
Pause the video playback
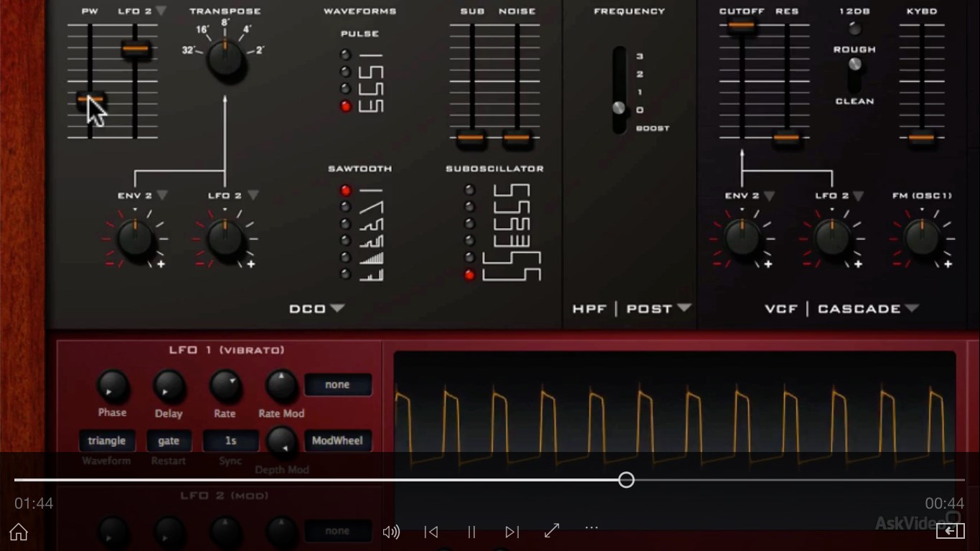click(x=471, y=532)
